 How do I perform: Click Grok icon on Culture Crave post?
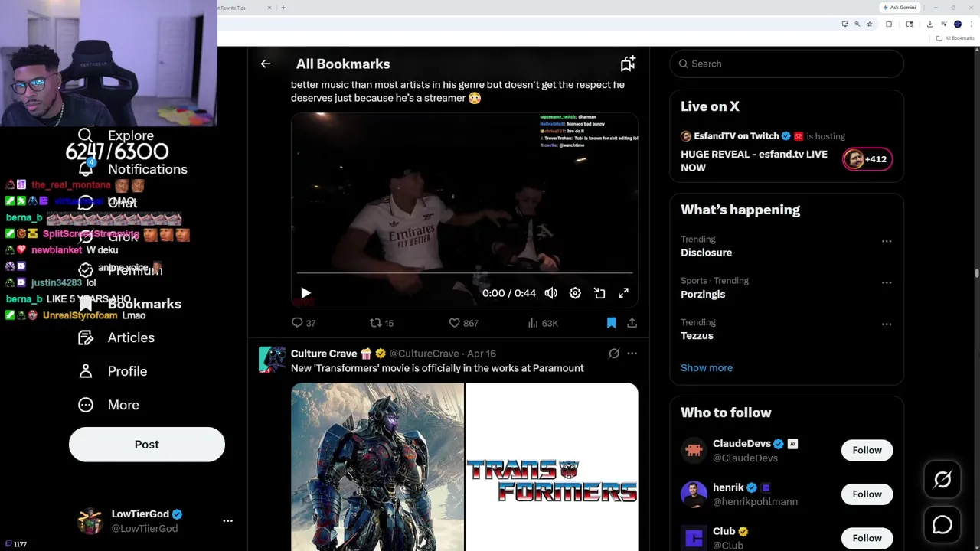614,354
